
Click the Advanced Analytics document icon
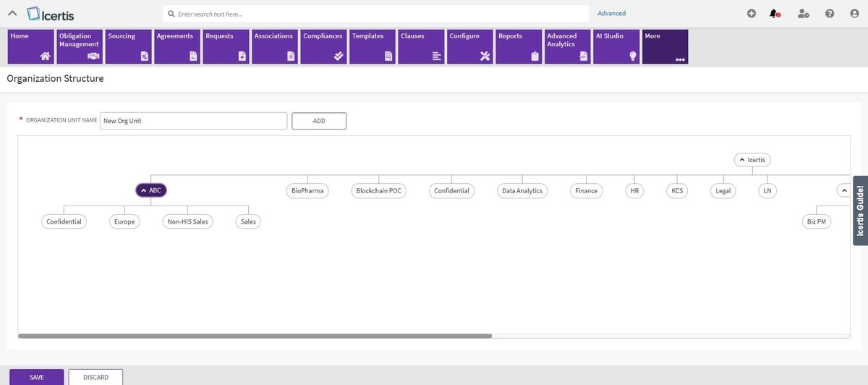pyautogui.click(x=583, y=56)
